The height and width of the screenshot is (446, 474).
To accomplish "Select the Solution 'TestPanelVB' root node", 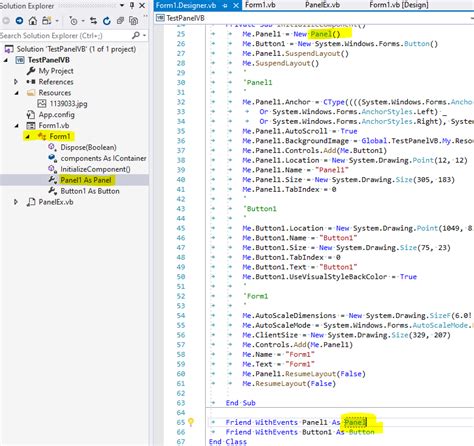I will (76, 49).
